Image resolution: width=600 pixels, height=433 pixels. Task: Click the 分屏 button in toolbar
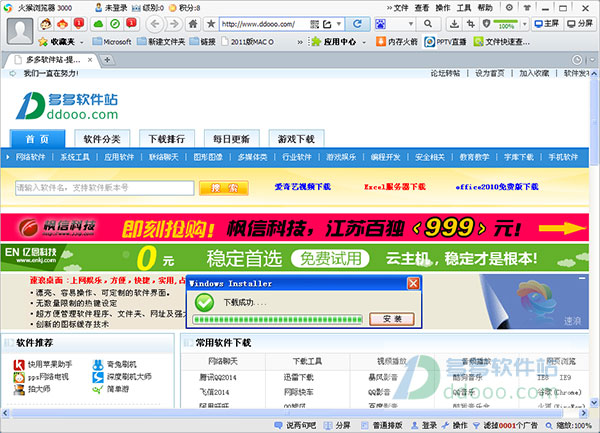(x=580, y=24)
